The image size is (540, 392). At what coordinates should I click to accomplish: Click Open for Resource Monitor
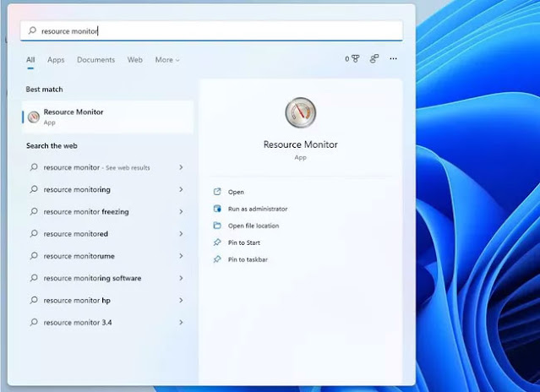coord(236,192)
